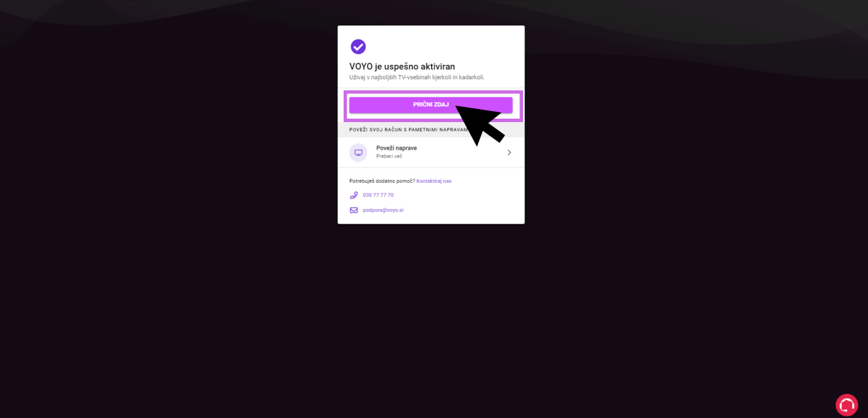Select the Preberi več subtext
The height and width of the screenshot is (418, 868).
click(x=389, y=157)
